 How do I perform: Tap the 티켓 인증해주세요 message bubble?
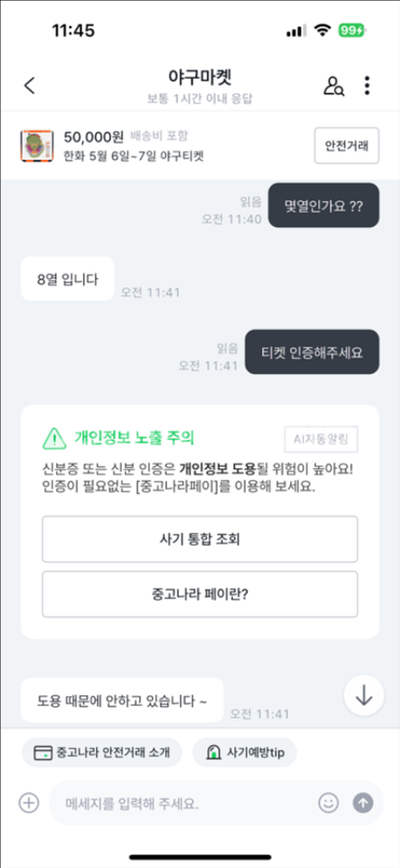312,352
